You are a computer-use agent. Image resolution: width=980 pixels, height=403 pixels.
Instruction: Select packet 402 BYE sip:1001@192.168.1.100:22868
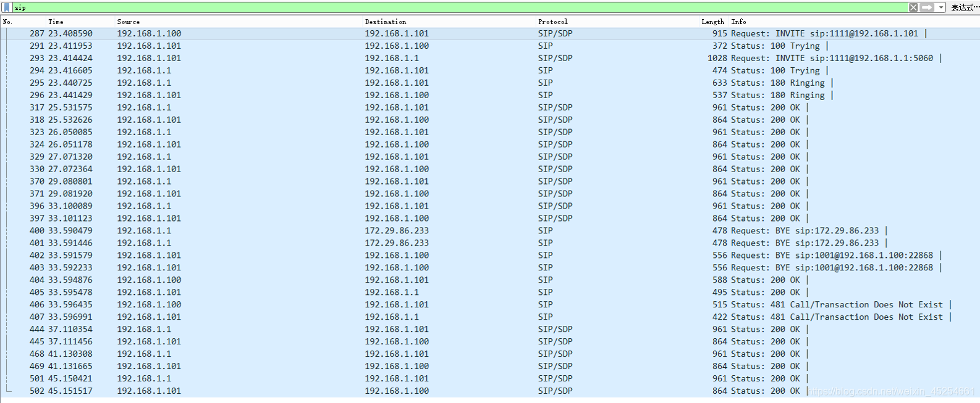490,256
